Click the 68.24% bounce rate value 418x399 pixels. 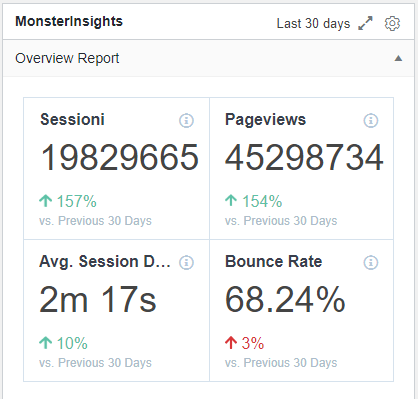(285, 299)
